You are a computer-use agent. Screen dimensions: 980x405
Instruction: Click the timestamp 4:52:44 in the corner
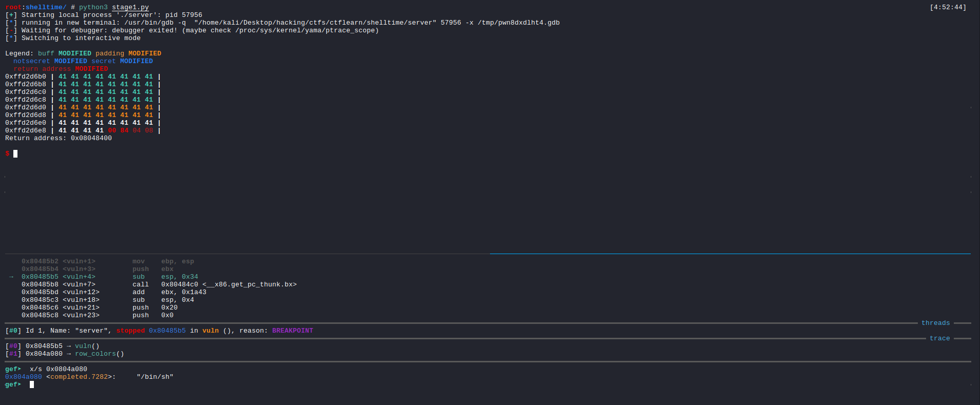[948, 7]
